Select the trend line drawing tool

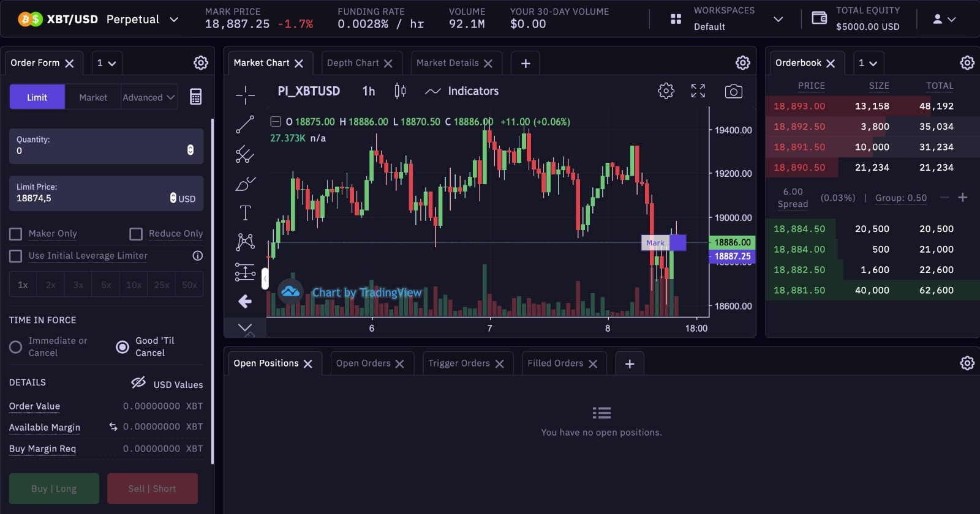pyautogui.click(x=245, y=124)
